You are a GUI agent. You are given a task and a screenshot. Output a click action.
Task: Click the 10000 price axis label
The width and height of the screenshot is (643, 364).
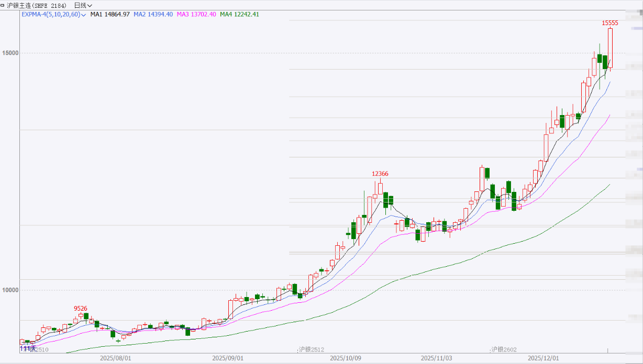[x=10, y=290]
